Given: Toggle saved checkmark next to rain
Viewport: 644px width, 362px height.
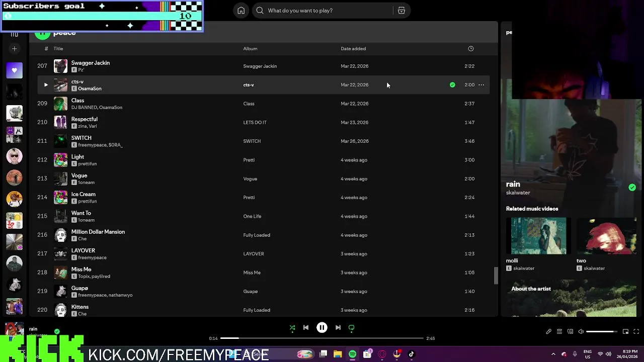Looking at the screenshot, I should [x=632, y=188].
